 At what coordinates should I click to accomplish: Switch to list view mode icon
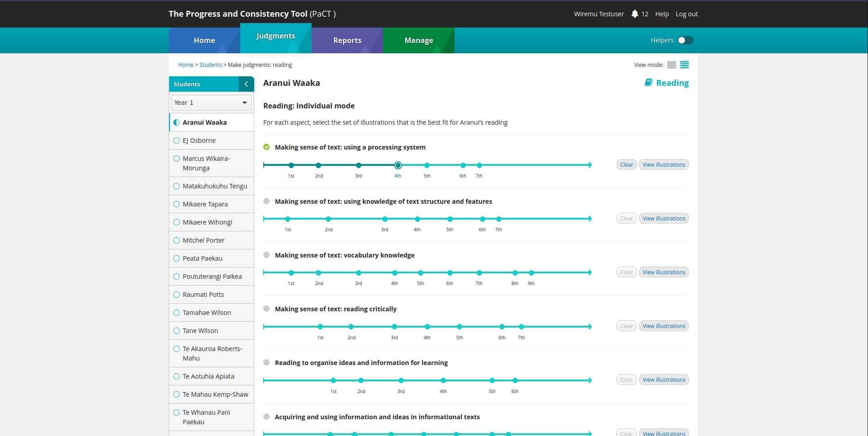(x=672, y=65)
